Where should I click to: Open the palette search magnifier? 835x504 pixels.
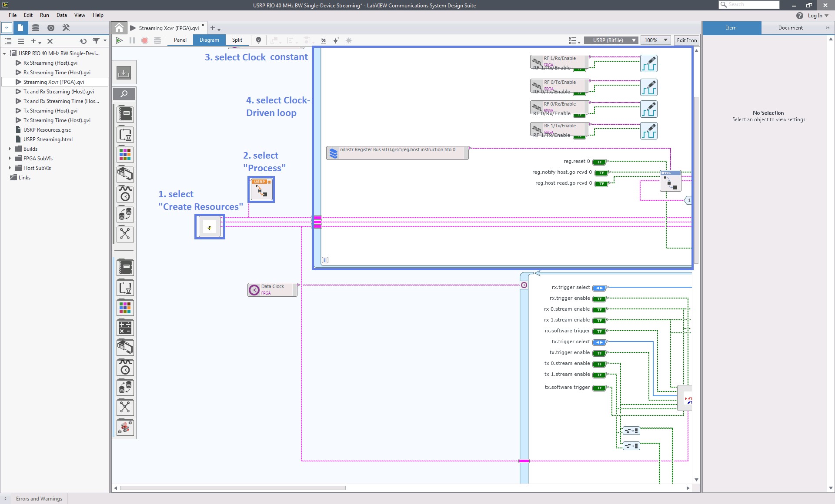[x=124, y=94]
